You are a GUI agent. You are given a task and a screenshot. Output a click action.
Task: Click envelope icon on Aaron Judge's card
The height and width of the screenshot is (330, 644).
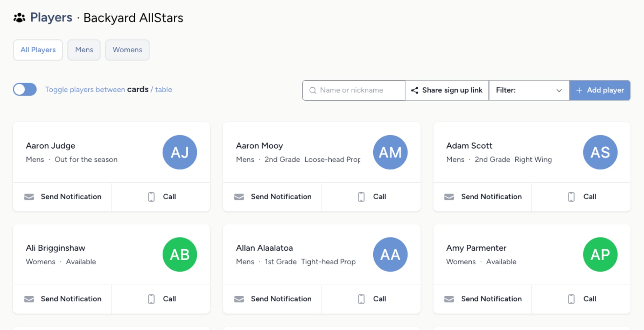[29, 197]
